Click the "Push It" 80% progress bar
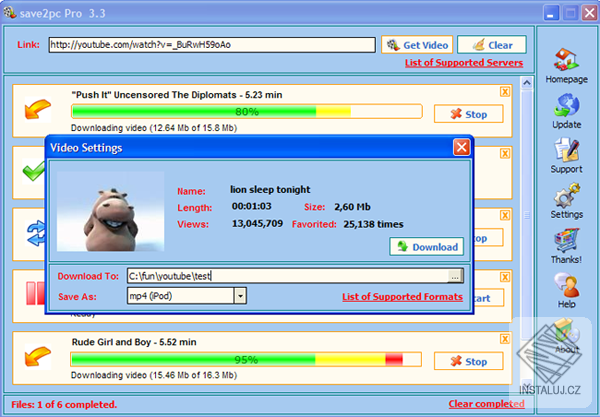The height and width of the screenshot is (417, 600). click(x=247, y=112)
